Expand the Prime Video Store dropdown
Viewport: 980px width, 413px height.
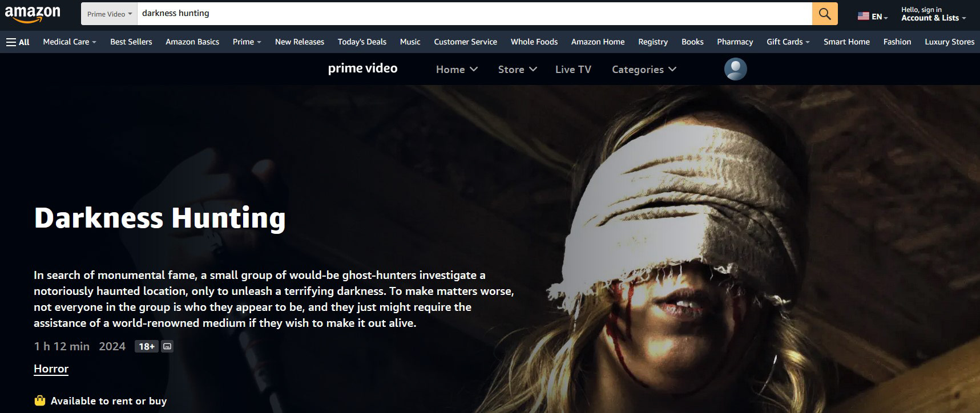click(517, 69)
